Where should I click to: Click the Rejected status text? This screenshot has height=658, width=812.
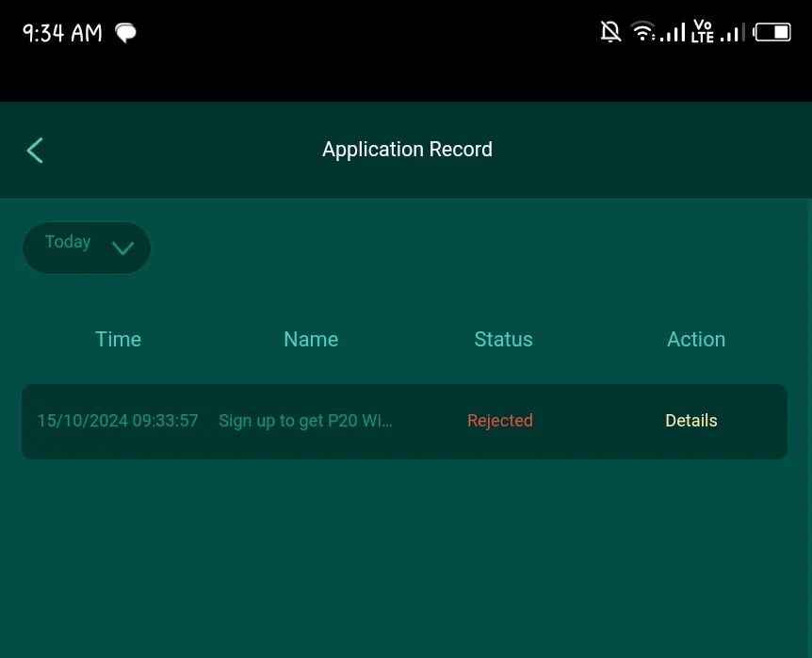(x=500, y=421)
